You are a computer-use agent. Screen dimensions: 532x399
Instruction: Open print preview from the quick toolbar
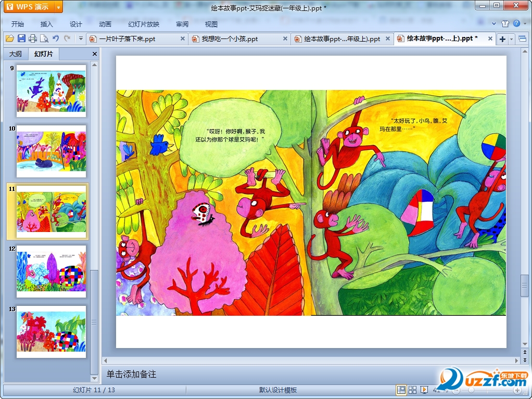(x=44, y=38)
